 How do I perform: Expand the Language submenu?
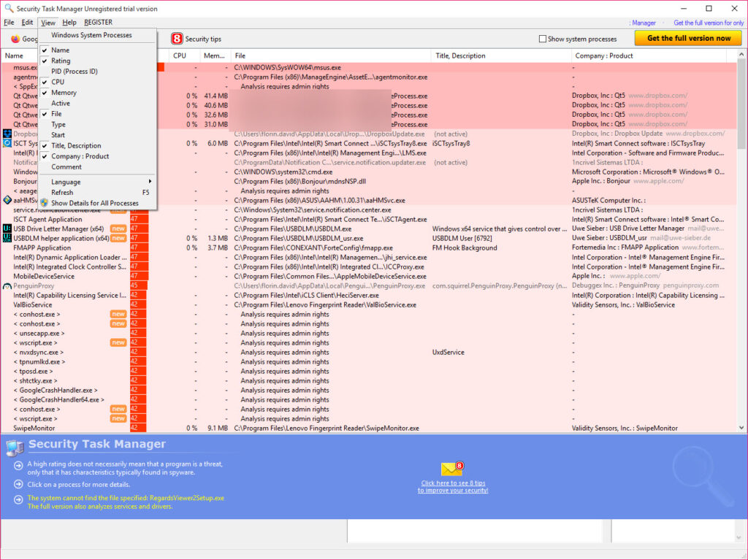(97, 182)
